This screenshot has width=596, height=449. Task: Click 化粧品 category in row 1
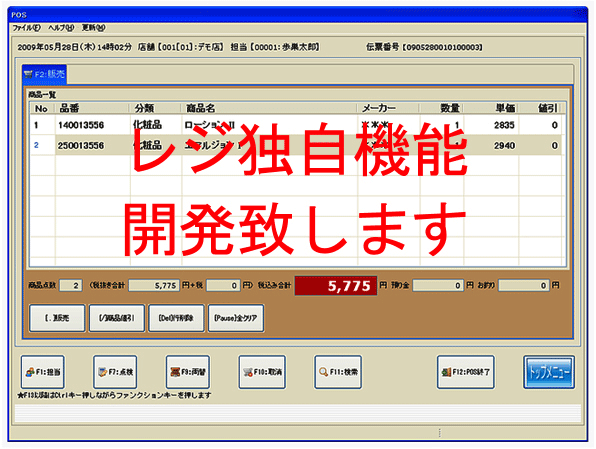[x=147, y=125]
